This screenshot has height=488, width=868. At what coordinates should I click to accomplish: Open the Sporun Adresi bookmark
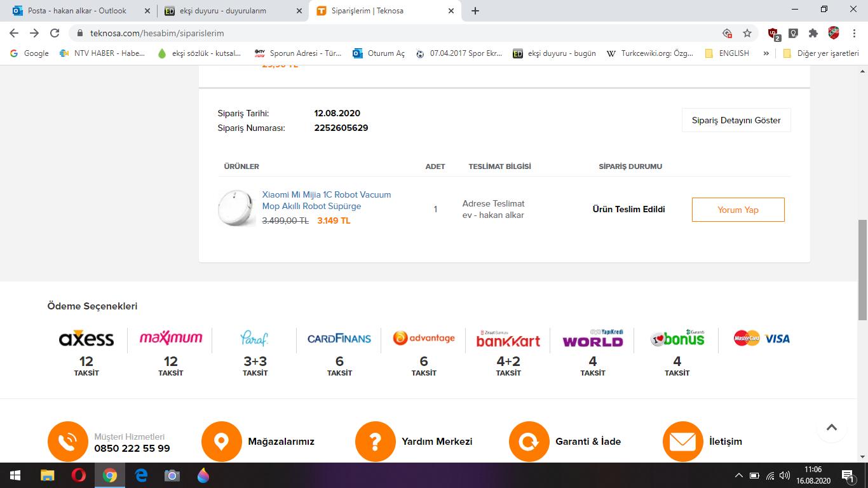pos(298,53)
